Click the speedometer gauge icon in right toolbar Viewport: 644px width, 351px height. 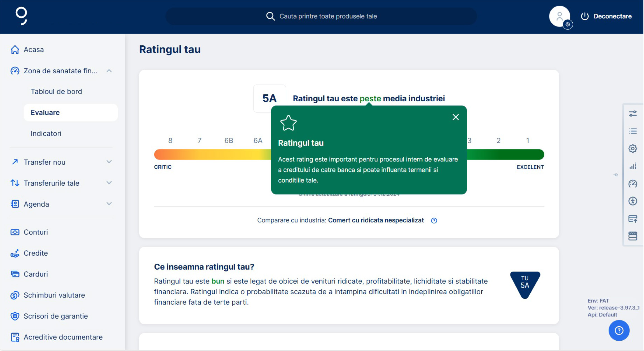coord(633,184)
